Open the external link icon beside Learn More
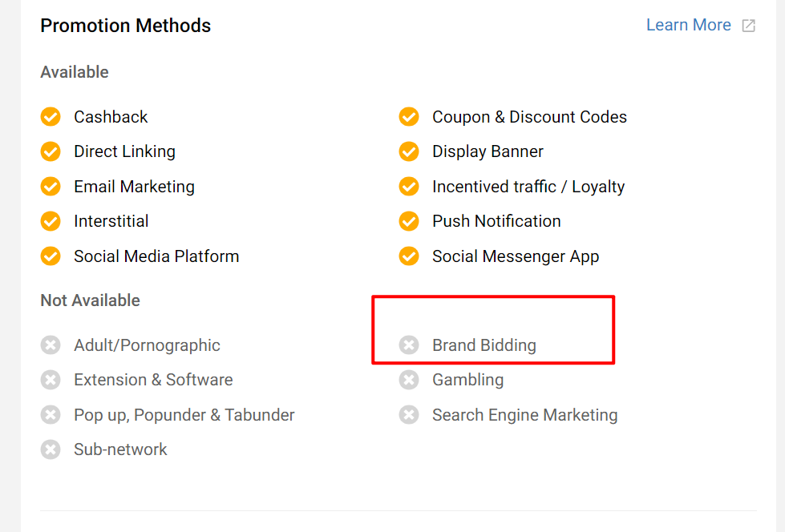Screen dimensions: 785x532 click(x=748, y=26)
